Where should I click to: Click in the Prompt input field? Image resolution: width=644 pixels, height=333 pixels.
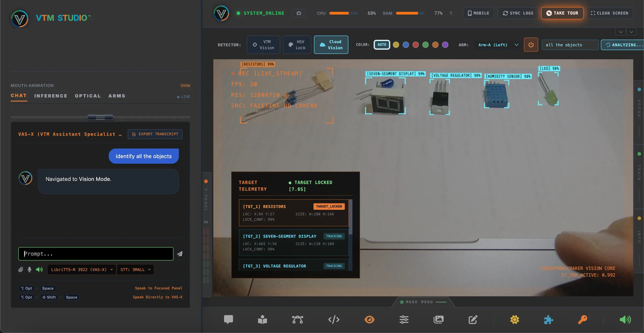tap(96, 254)
